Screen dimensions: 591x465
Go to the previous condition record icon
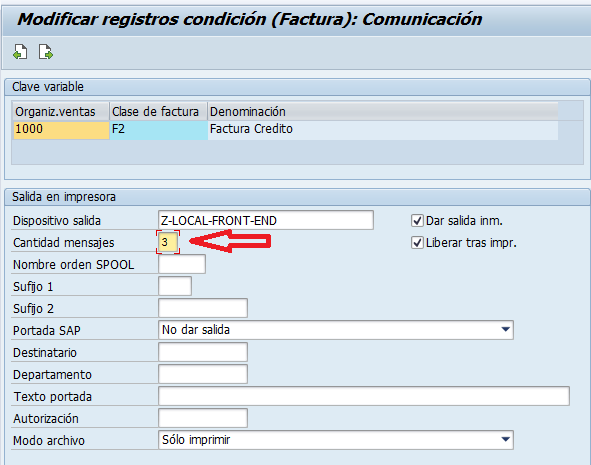click(20, 52)
